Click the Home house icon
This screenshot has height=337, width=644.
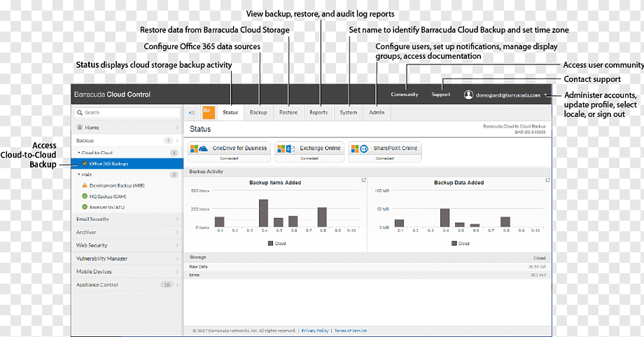[80, 127]
